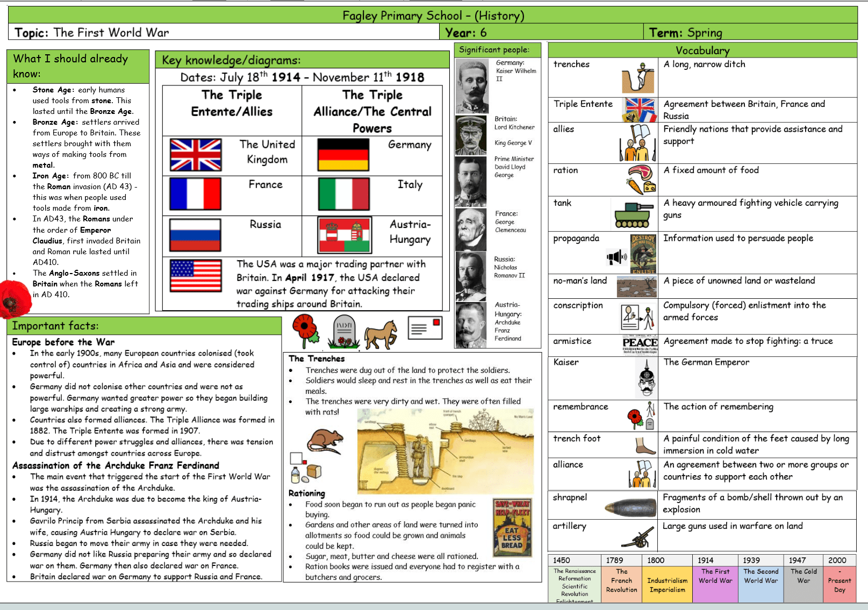Screen dimensions: 868x610
Task: Click the 'Fagley Primary School – (History)' title
Action: (433, 16)
